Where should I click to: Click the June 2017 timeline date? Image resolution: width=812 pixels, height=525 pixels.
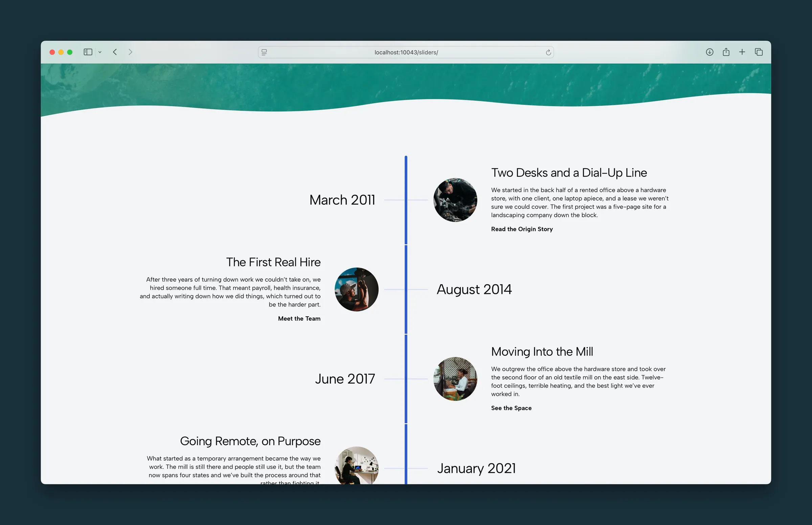pos(345,379)
